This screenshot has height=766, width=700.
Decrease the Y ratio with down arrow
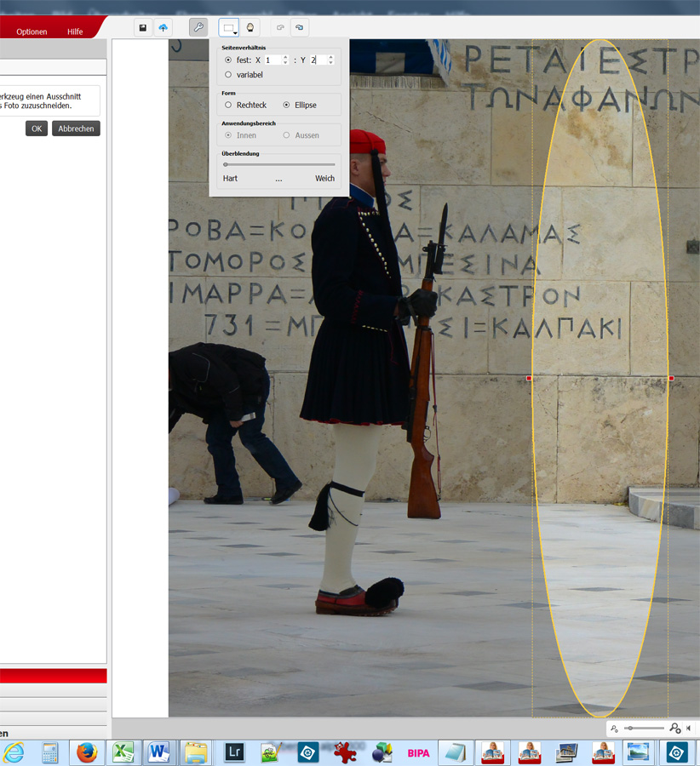pyautogui.click(x=331, y=63)
